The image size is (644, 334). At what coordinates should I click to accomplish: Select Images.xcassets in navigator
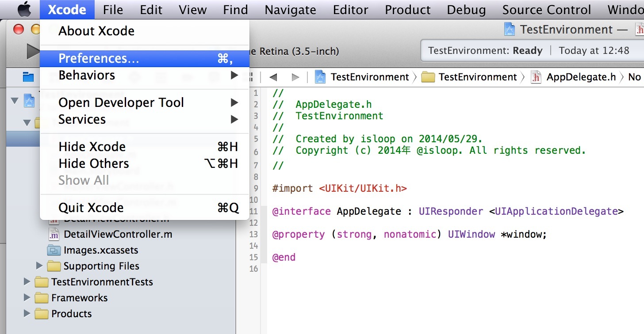(101, 250)
